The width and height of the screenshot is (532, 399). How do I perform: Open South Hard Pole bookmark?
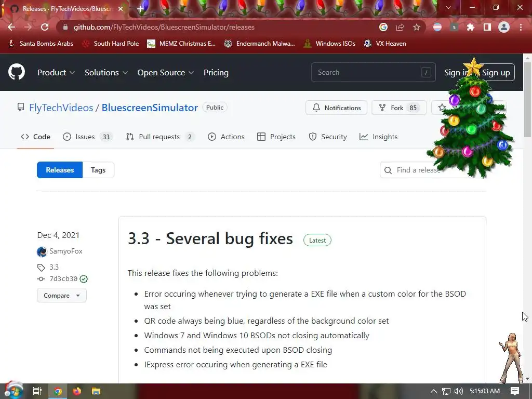pos(111,44)
